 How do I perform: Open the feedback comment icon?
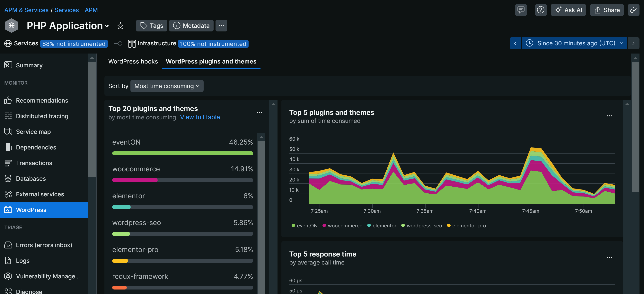pyautogui.click(x=521, y=10)
